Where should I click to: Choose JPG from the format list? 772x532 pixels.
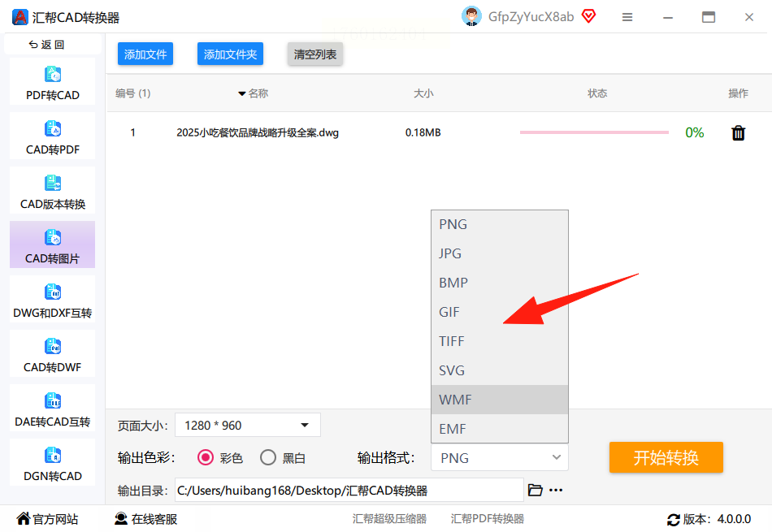pyautogui.click(x=500, y=253)
